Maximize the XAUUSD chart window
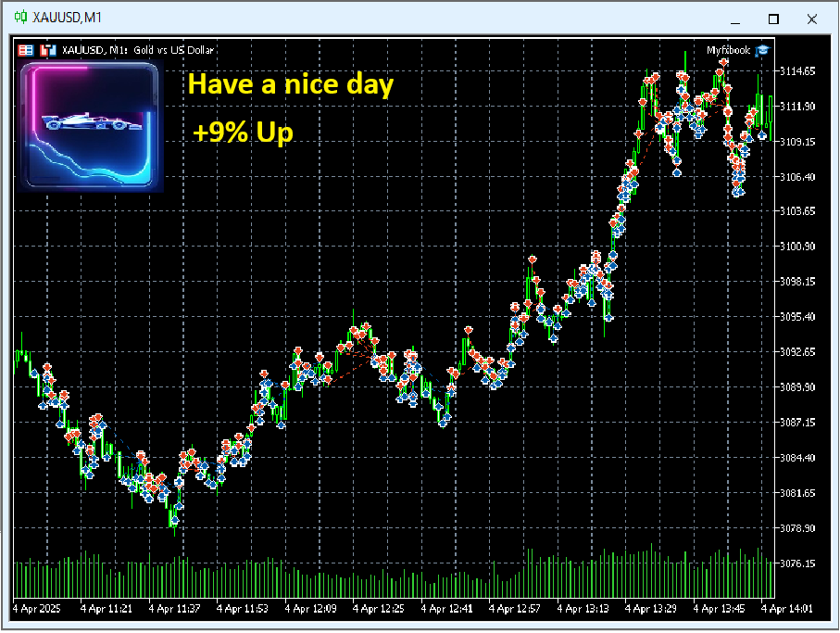Screen dimensions: 840x633 click(773, 19)
